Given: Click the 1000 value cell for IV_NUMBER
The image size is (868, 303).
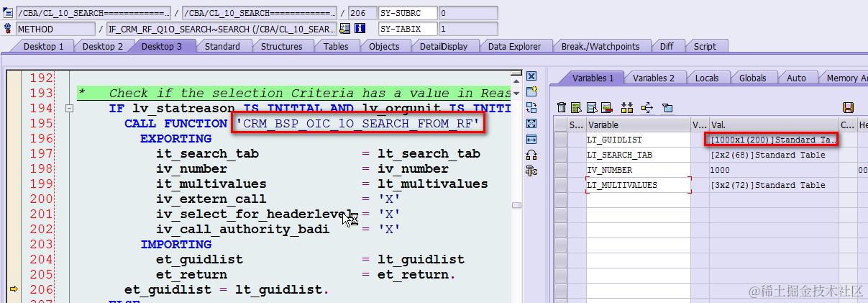Looking at the screenshot, I should (774, 170).
